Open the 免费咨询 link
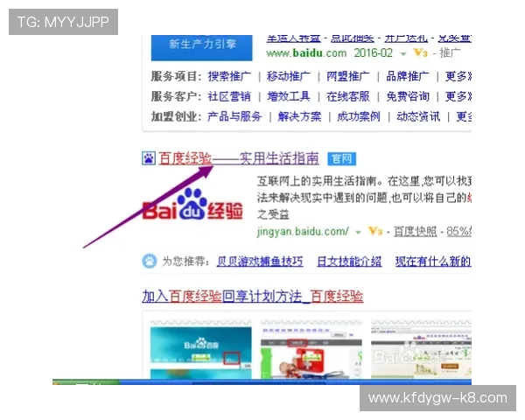Image resolution: width=525 pixels, height=420 pixels. [408, 96]
